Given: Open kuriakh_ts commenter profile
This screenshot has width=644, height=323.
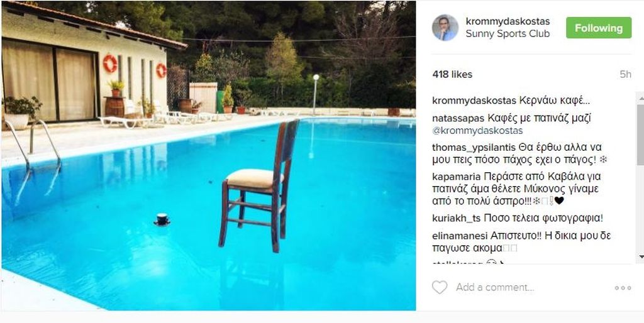Looking at the screenshot, I should [x=457, y=219].
